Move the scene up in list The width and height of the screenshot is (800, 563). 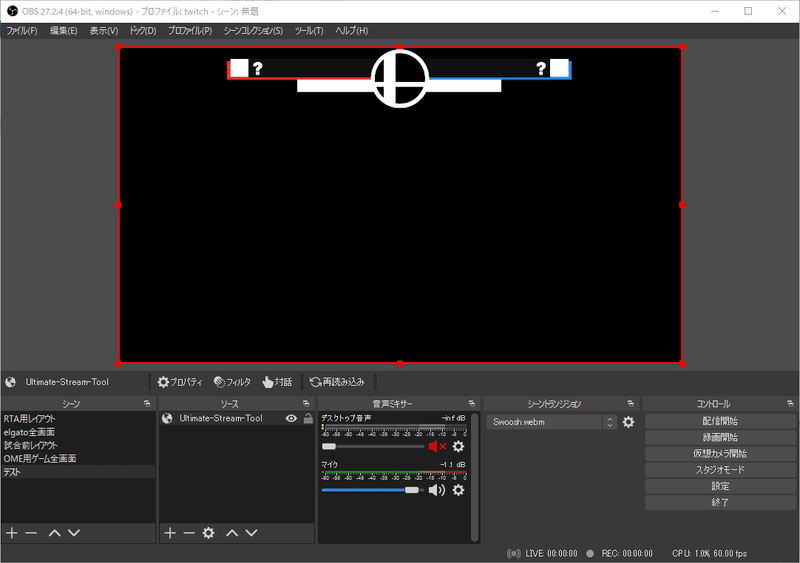click(55, 533)
